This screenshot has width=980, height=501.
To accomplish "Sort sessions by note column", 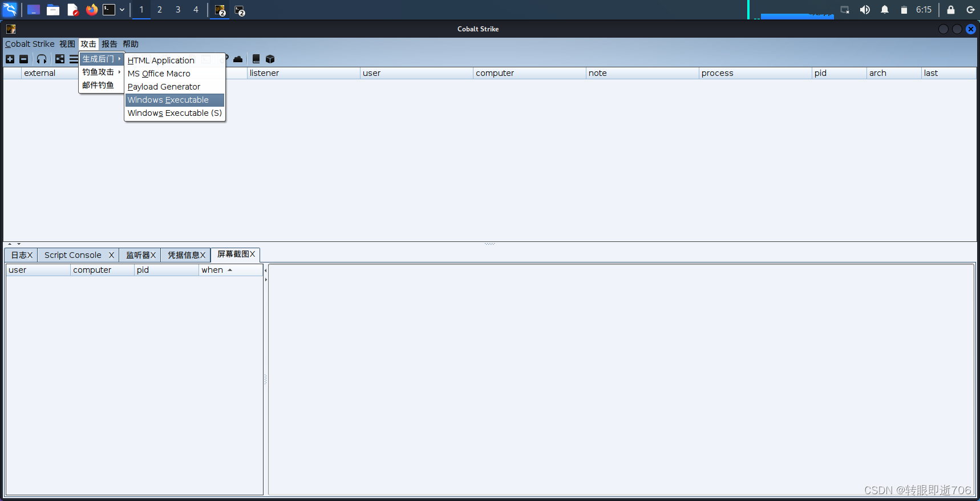I will (642, 73).
